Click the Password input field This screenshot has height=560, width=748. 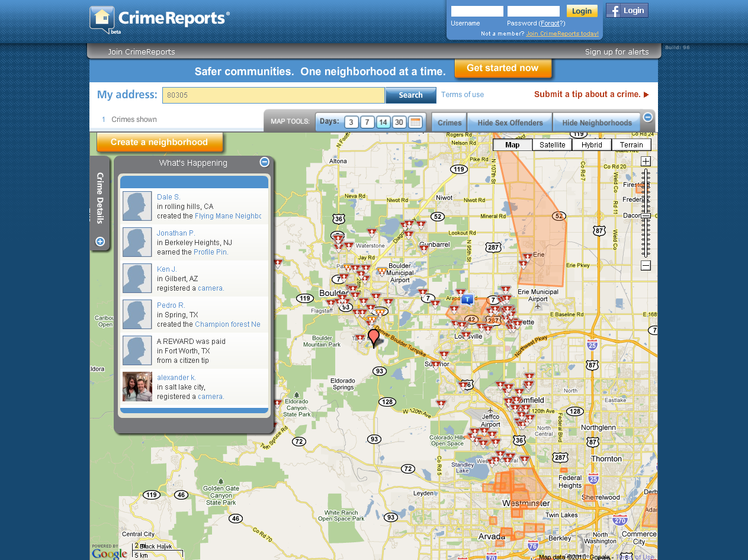pyautogui.click(x=534, y=11)
